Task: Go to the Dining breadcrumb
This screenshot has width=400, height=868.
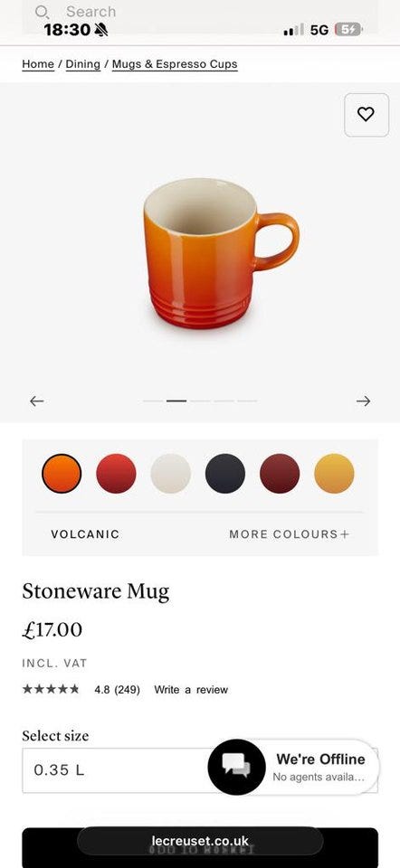Action: (83, 64)
